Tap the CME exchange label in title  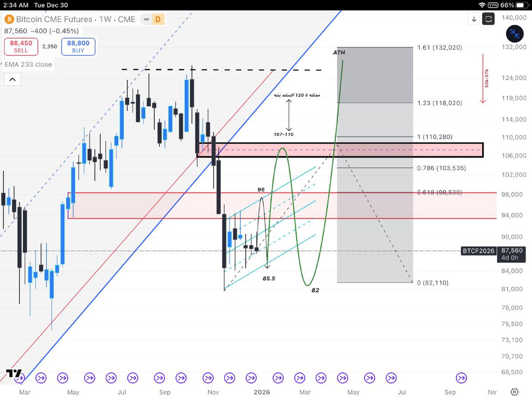127,20
